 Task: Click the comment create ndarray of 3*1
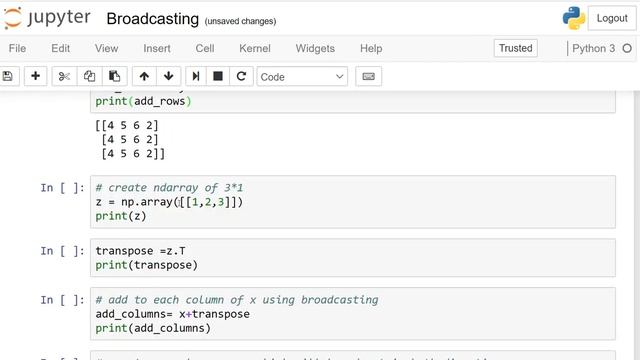pos(169,188)
